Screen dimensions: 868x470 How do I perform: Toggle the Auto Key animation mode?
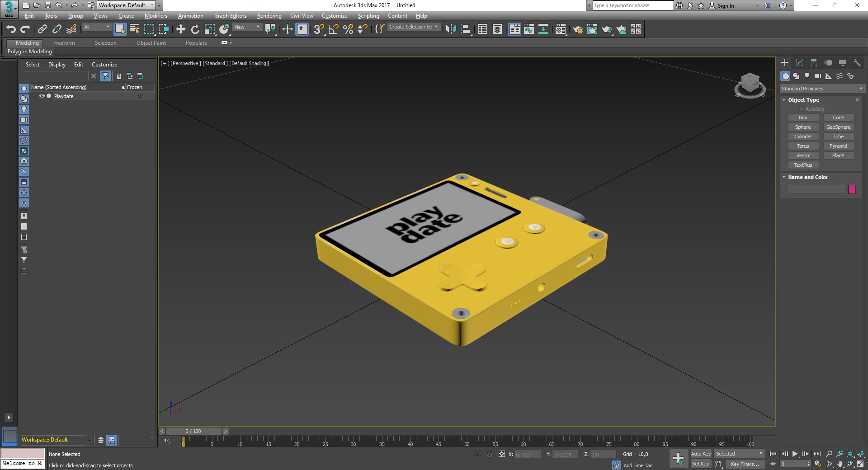pyautogui.click(x=701, y=454)
